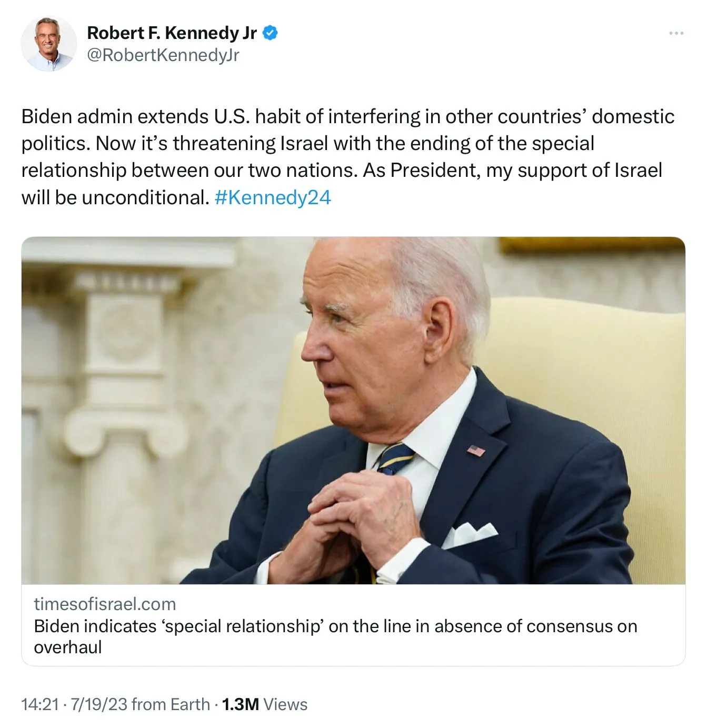The width and height of the screenshot is (707, 728).
Task: Click the 14:21 post timestamp
Action: (x=39, y=704)
